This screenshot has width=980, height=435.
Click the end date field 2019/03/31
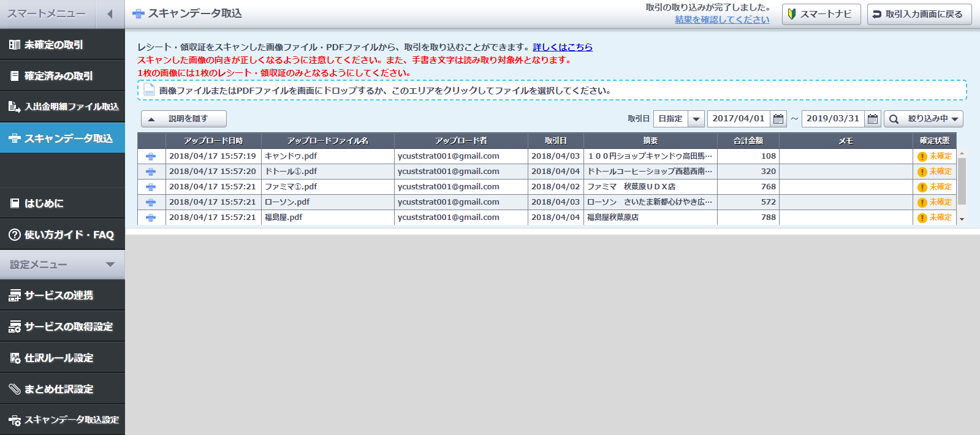[833, 119]
